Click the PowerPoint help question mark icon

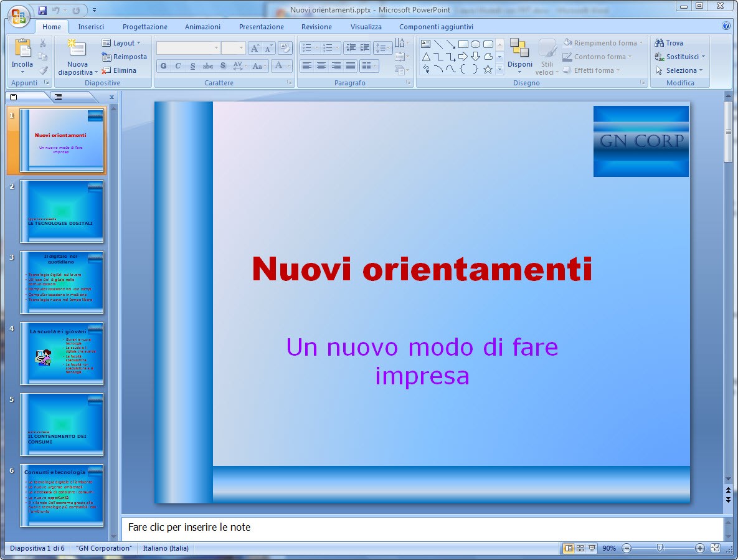[x=726, y=26]
